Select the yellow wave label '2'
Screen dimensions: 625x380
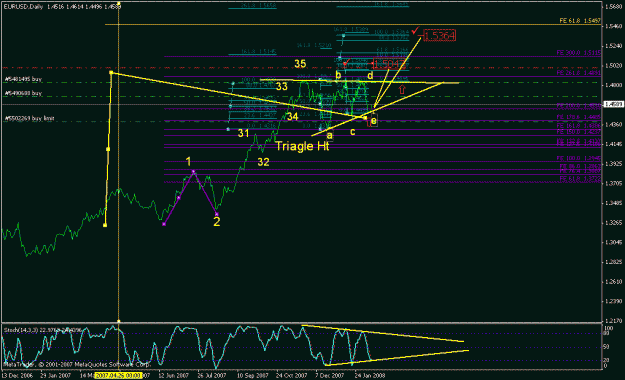click(x=216, y=222)
